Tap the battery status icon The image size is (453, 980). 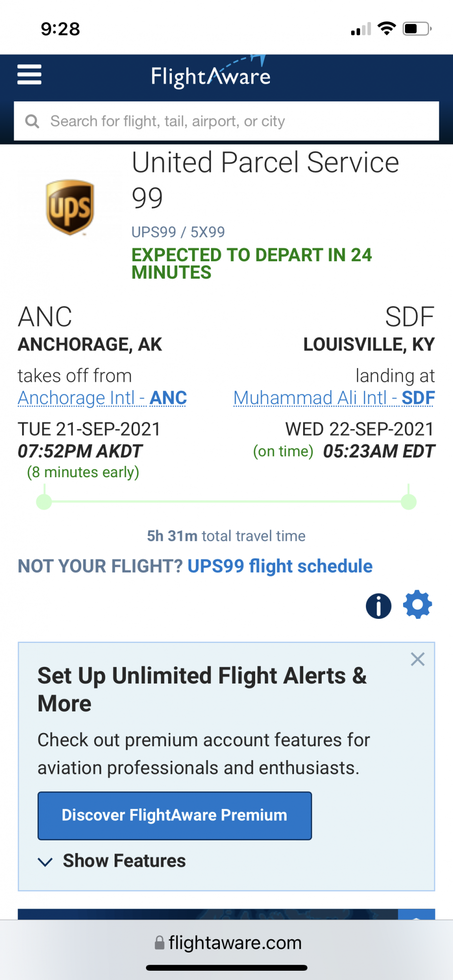point(417,29)
